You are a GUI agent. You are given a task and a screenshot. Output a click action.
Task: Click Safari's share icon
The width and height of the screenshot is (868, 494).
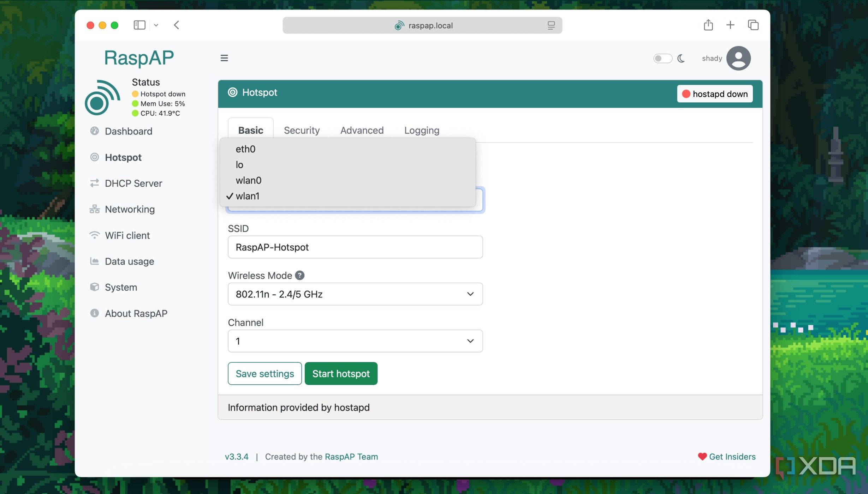click(x=708, y=25)
